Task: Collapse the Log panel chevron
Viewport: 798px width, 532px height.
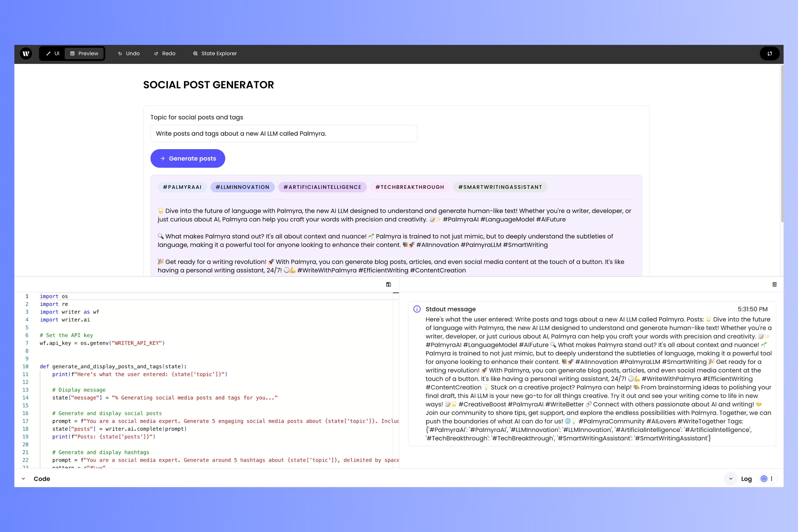Action: click(731, 479)
